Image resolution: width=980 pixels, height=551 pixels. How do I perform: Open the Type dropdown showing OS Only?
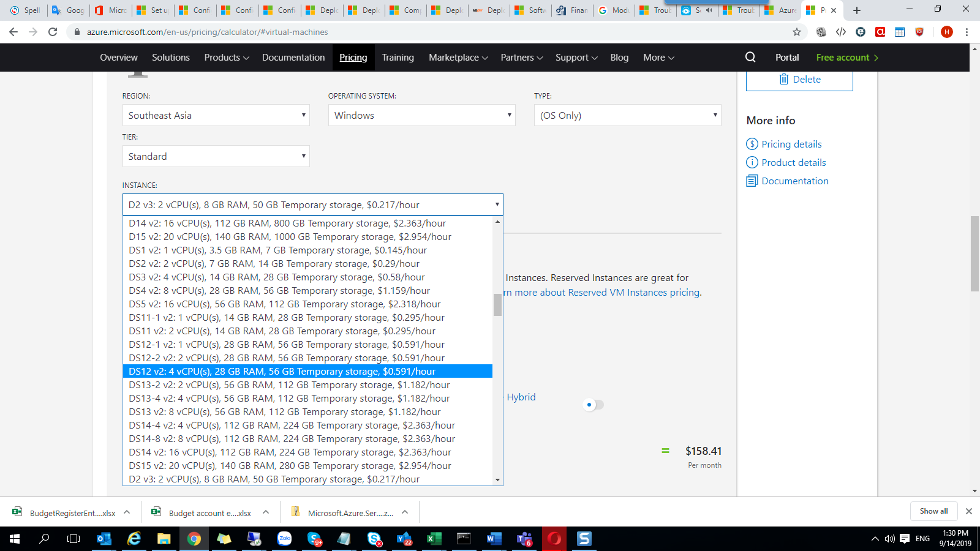tap(628, 115)
